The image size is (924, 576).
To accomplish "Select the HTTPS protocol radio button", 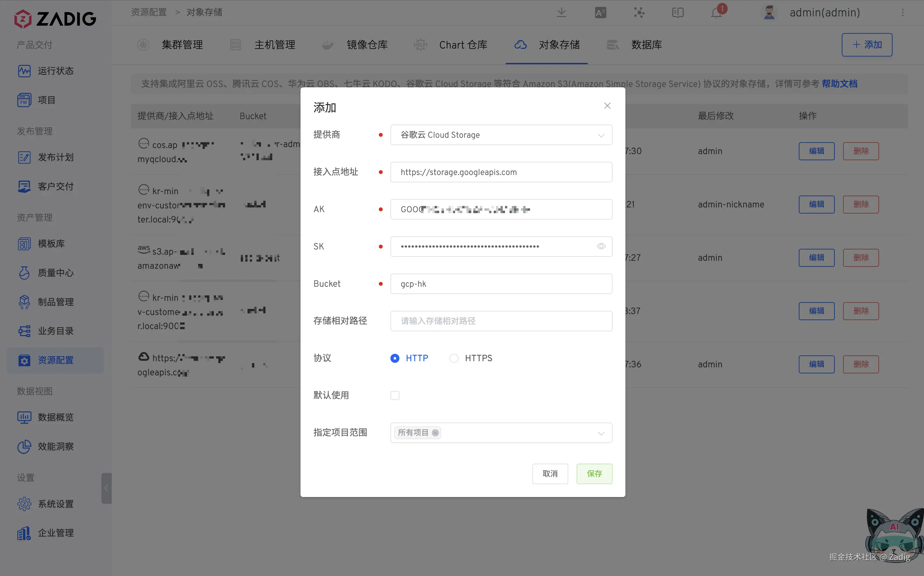I will coord(454,358).
